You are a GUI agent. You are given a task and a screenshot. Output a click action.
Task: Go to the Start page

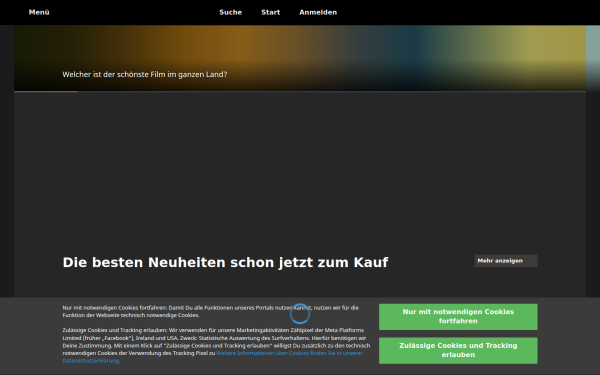[x=271, y=12]
